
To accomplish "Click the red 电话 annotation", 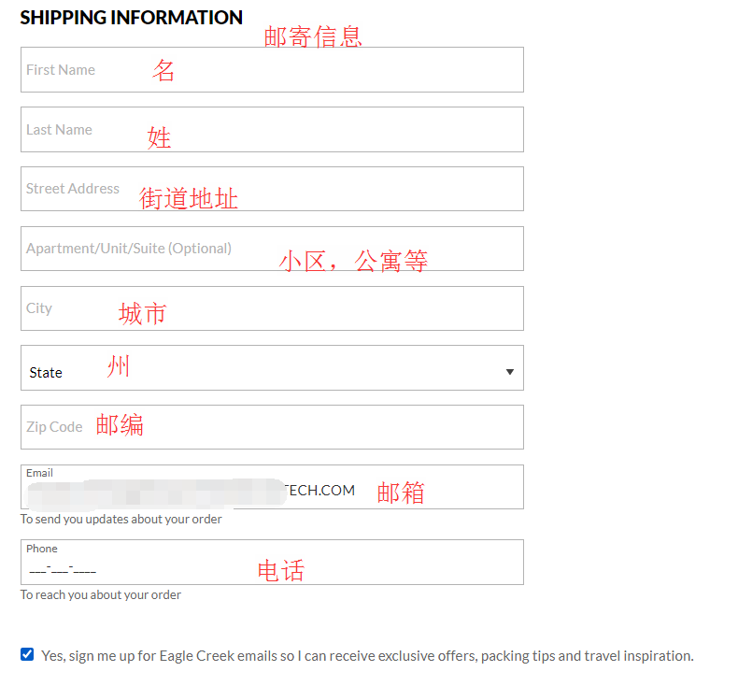I will pos(281,571).
